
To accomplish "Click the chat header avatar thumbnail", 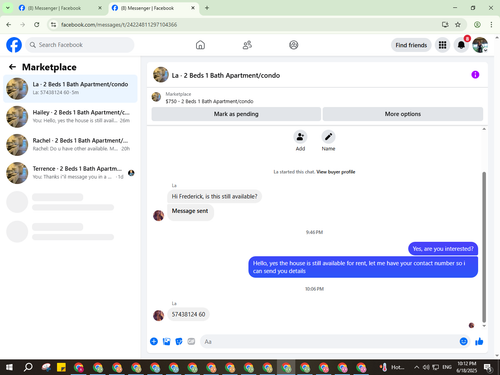I will [161, 75].
